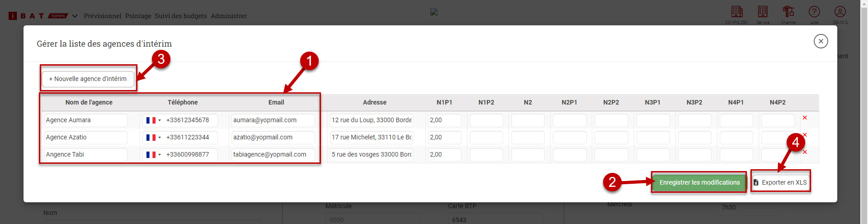Open the Administrer menu
The image size is (868, 224).
point(229,16)
